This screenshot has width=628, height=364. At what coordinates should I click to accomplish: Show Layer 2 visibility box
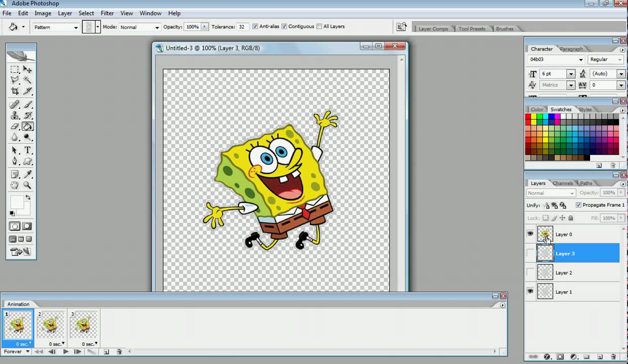530,272
